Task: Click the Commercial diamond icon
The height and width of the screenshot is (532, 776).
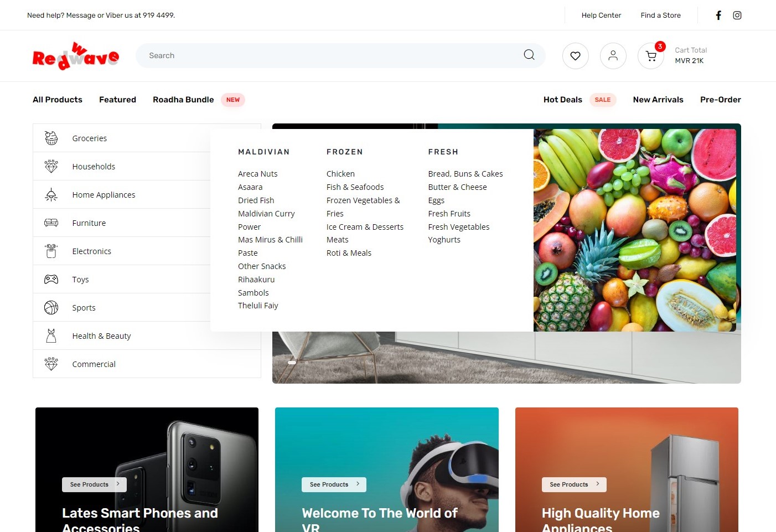Action: point(51,364)
